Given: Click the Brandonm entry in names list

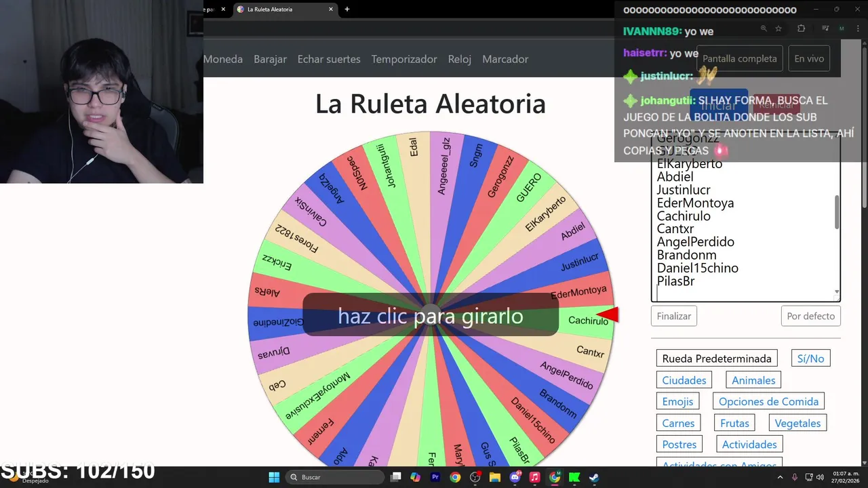Looking at the screenshot, I should (x=686, y=255).
